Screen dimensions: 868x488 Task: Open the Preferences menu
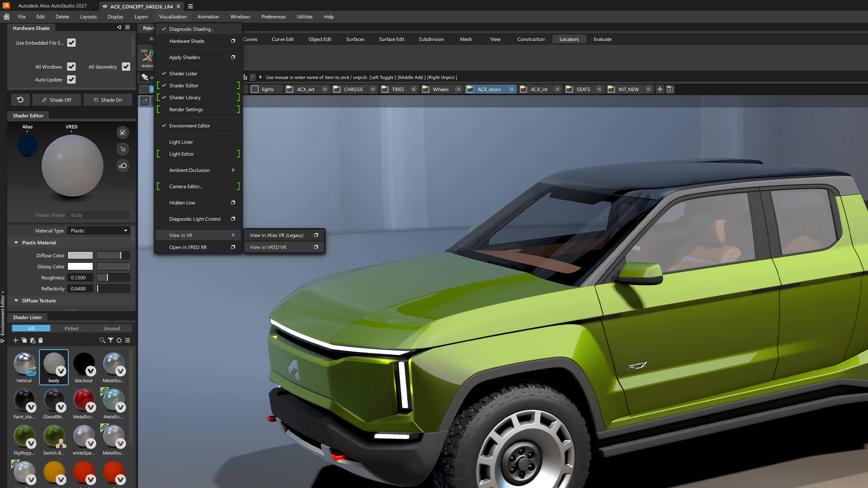pos(274,17)
